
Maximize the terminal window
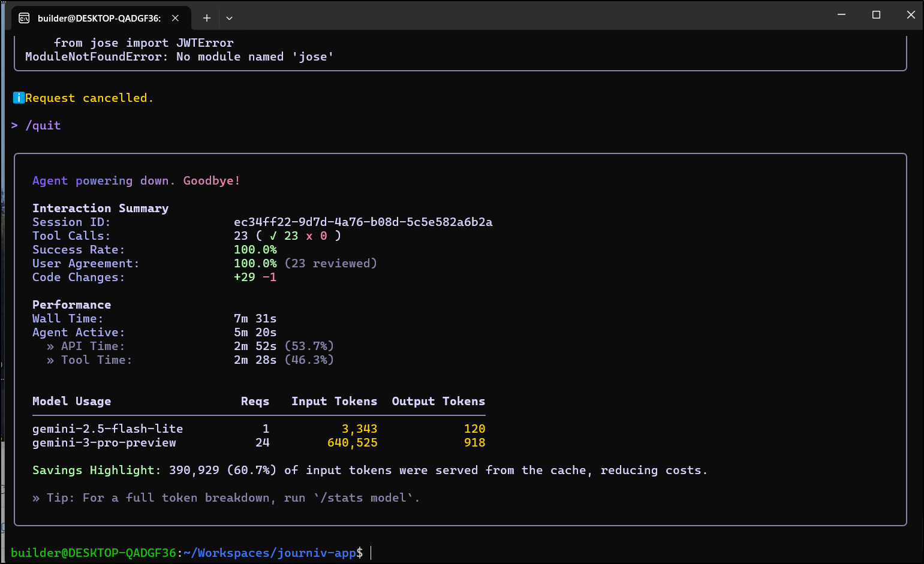pyautogui.click(x=876, y=15)
